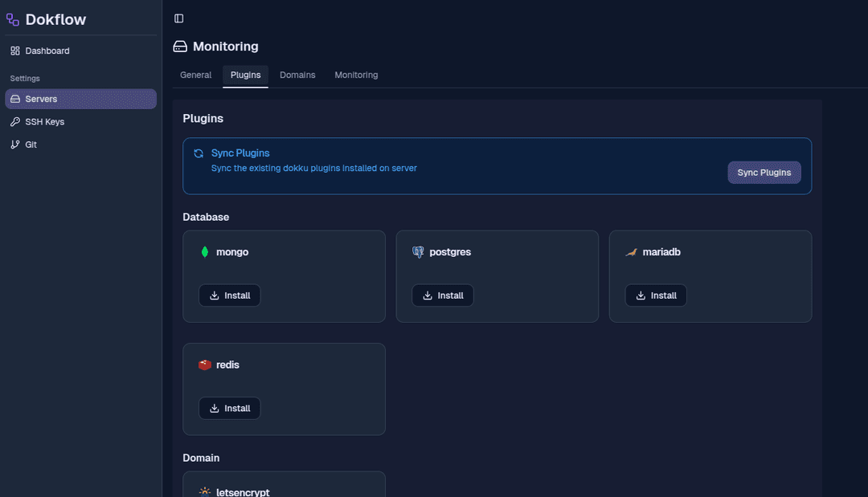This screenshot has height=497, width=868.
Task: Click the Sync Plugins heading text
Action: (x=240, y=153)
